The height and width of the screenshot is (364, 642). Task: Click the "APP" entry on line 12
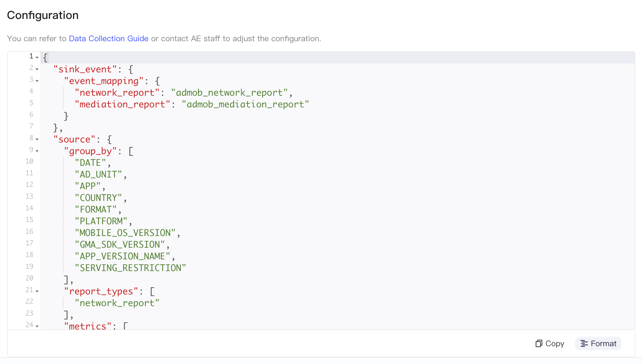88,186
